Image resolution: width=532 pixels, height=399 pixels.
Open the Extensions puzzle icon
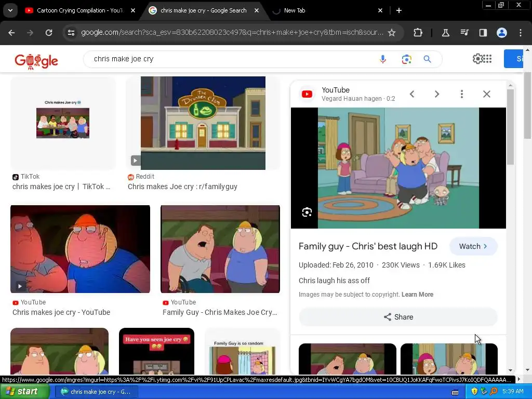[418, 33]
